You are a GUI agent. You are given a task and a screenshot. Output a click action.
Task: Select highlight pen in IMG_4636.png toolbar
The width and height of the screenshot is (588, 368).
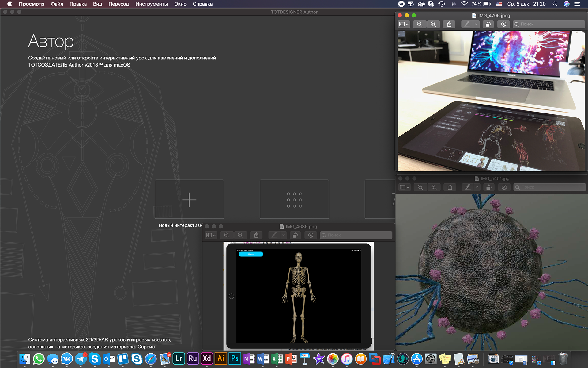coord(274,235)
